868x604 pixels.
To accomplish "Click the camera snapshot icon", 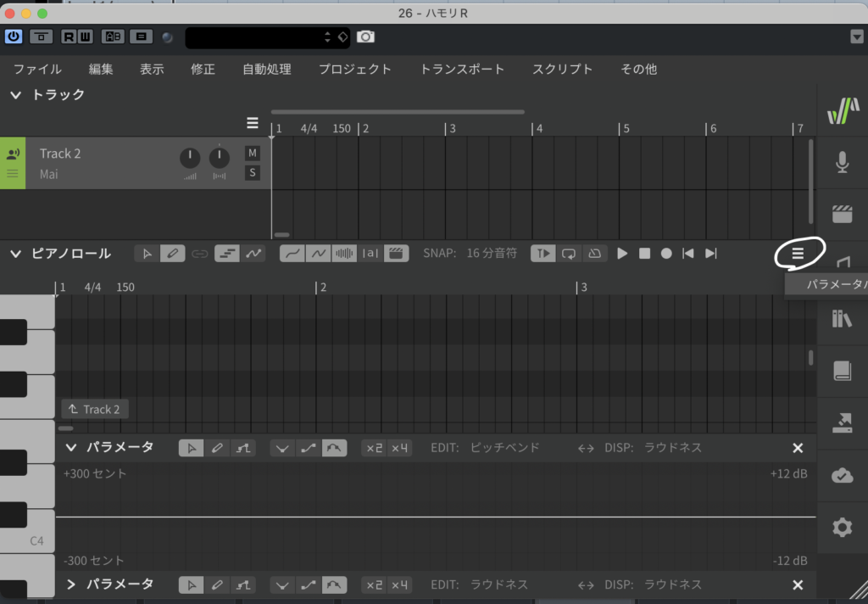I will (x=365, y=36).
